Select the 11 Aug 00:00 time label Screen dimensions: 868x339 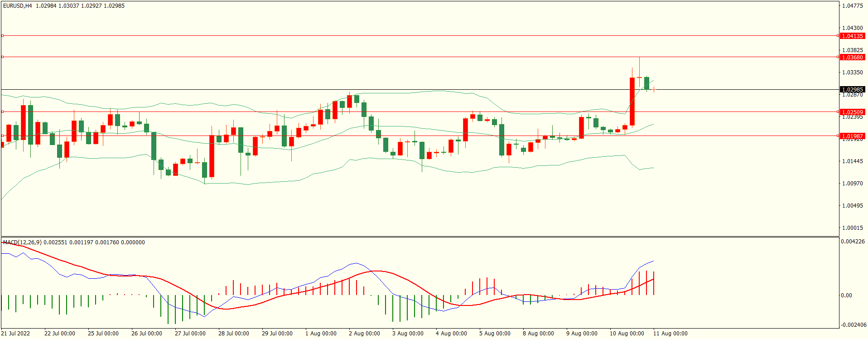[x=670, y=334]
